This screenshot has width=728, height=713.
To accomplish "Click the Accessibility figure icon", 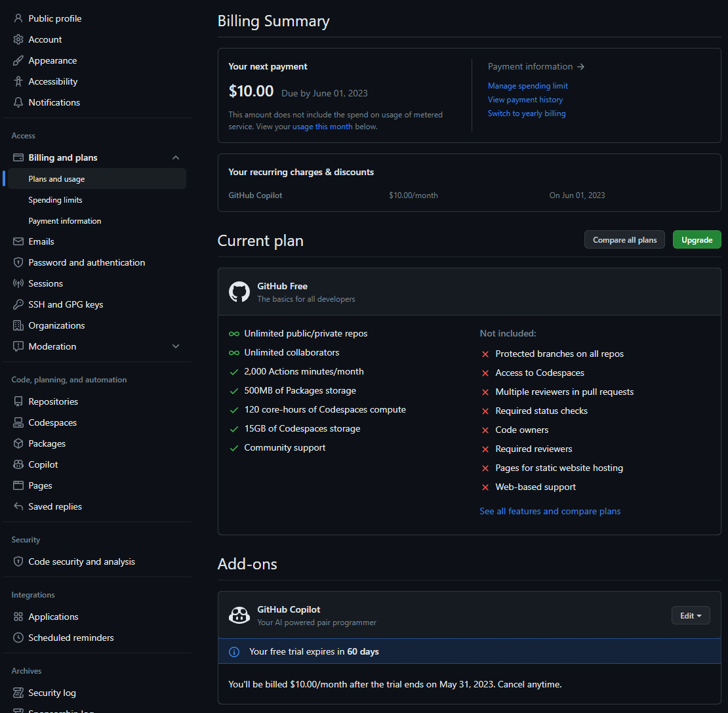I will point(18,81).
